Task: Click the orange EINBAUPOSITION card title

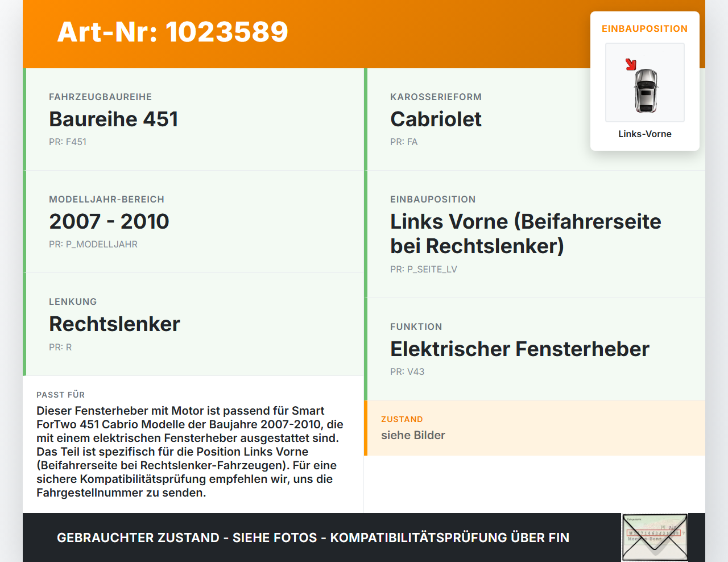Action: (645, 28)
